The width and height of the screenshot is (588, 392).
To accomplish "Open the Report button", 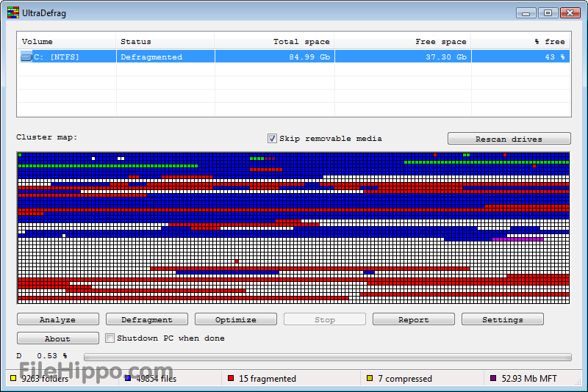I will (x=414, y=319).
